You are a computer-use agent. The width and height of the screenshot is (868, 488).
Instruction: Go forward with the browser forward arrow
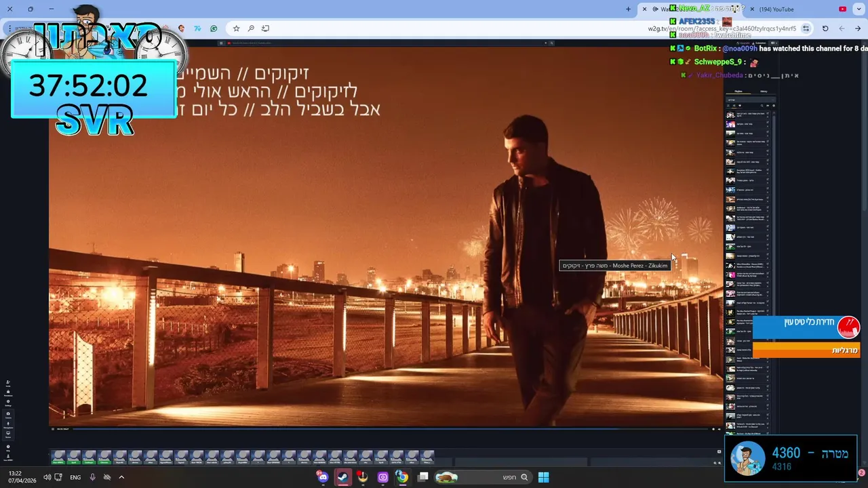(x=842, y=28)
